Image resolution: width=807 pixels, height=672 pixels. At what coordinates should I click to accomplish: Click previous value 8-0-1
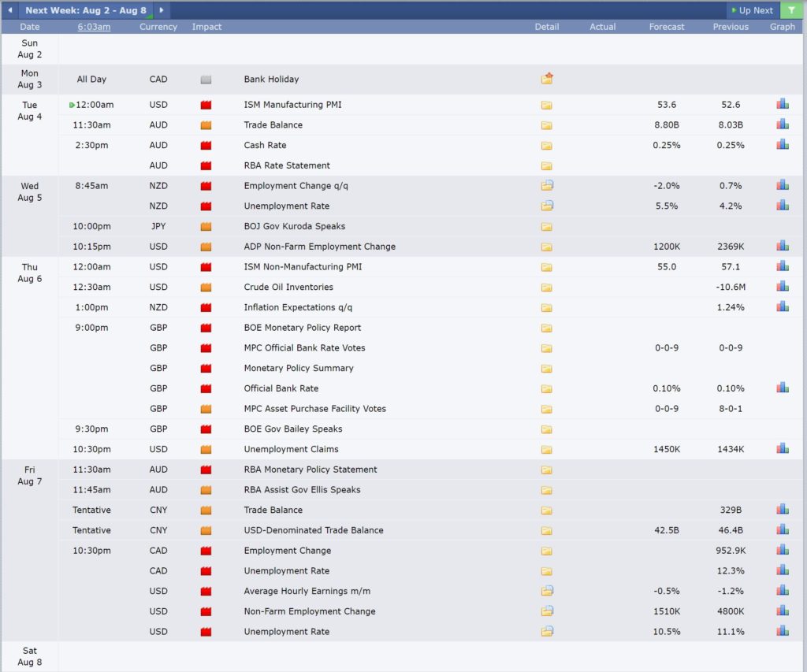point(731,409)
